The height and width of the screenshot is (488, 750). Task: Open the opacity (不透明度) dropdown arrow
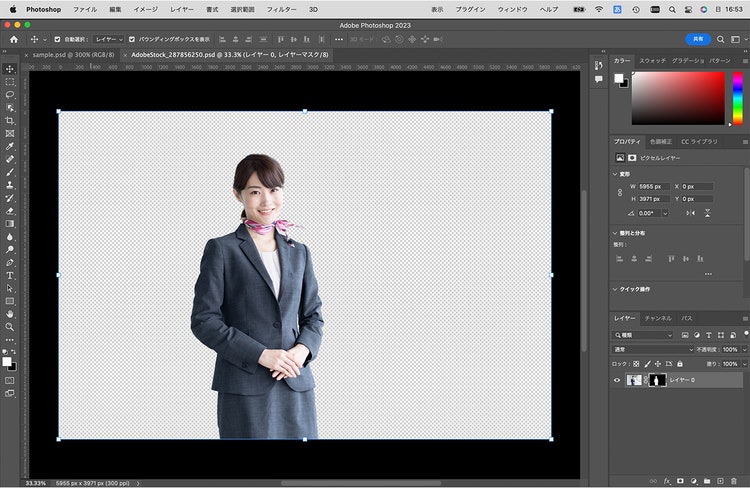745,350
